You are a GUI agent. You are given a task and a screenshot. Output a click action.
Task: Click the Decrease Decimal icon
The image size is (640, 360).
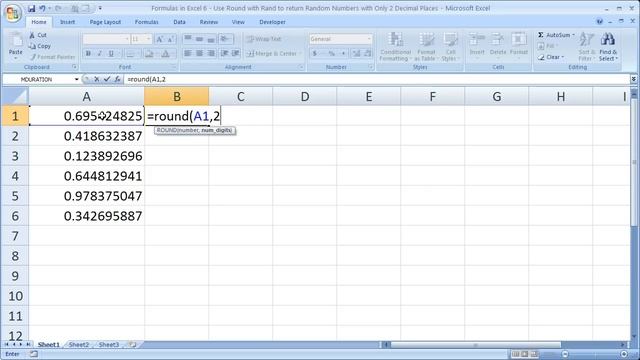[367, 53]
